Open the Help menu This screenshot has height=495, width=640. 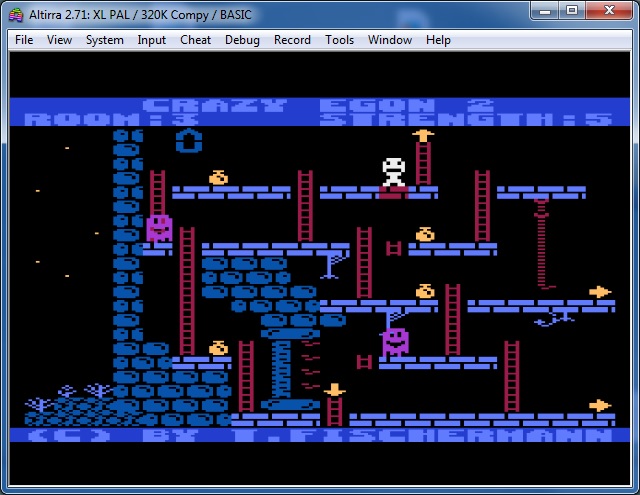tap(438, 40)
